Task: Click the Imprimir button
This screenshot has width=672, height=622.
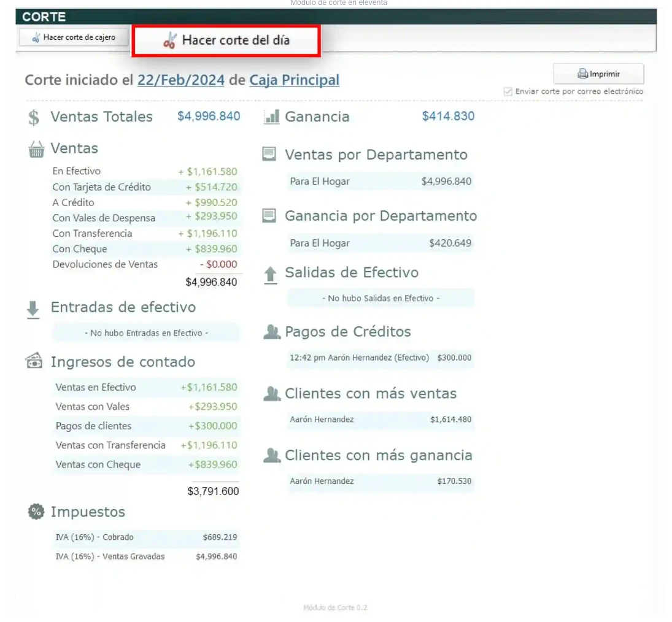Action: 598,74
